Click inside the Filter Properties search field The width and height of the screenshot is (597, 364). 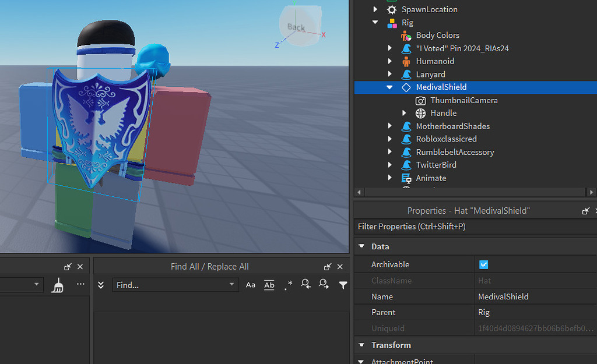437,227
